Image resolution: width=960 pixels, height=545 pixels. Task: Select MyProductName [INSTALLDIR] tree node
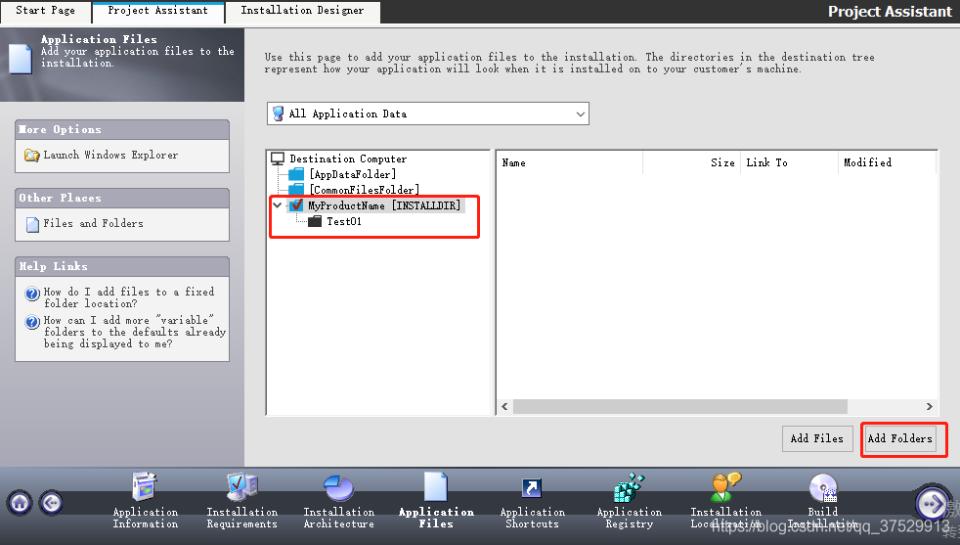tap(384, 205)
